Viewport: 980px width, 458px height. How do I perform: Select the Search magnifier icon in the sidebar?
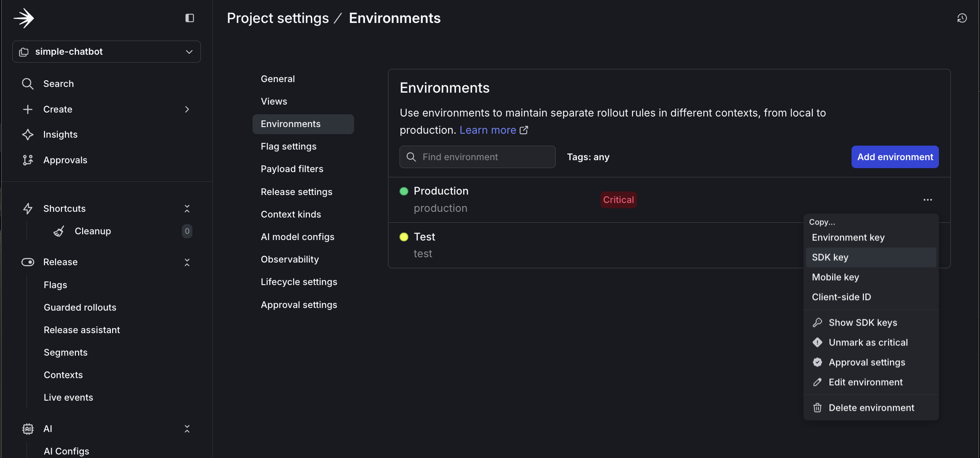[x=27, y=84]
